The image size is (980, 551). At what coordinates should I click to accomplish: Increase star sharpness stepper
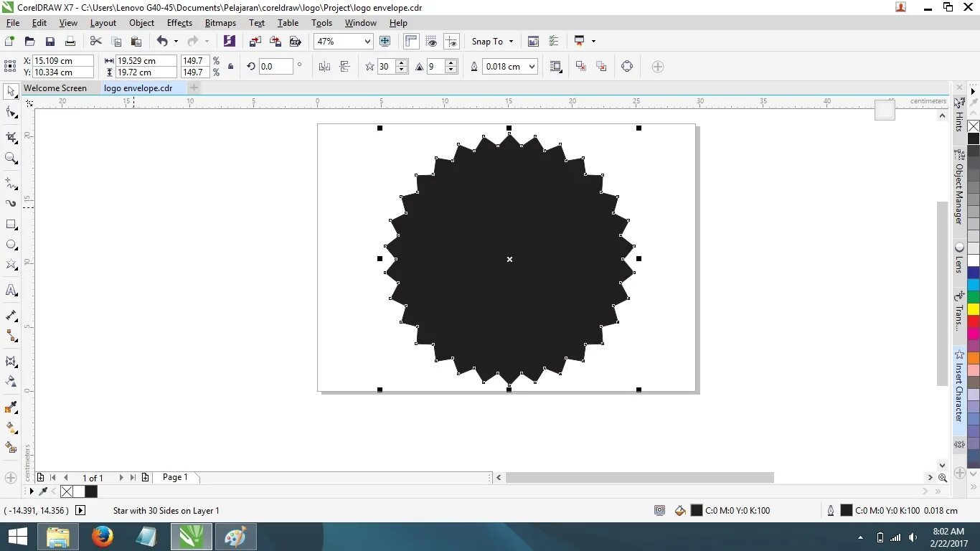tap(451, 63)
